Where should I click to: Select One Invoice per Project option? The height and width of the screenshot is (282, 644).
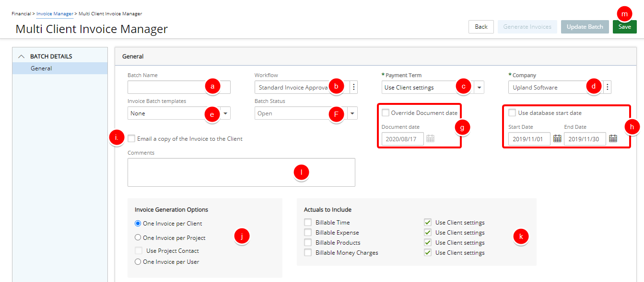pos(138,237)
